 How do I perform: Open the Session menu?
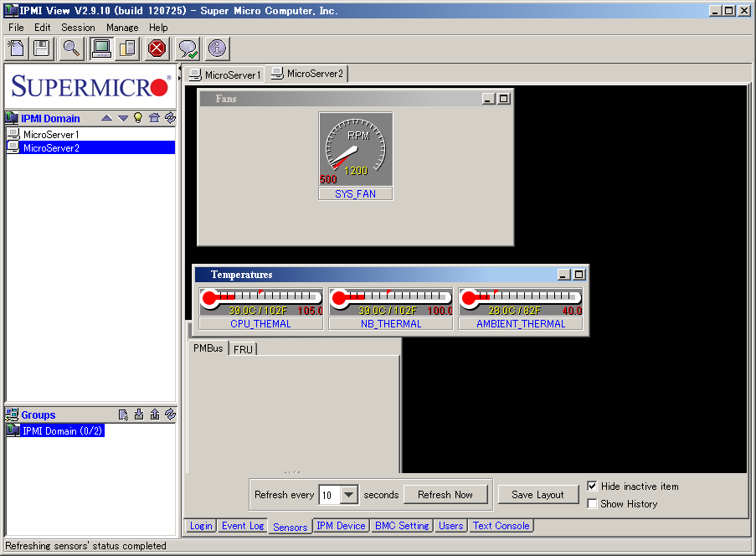coord(78,27)
